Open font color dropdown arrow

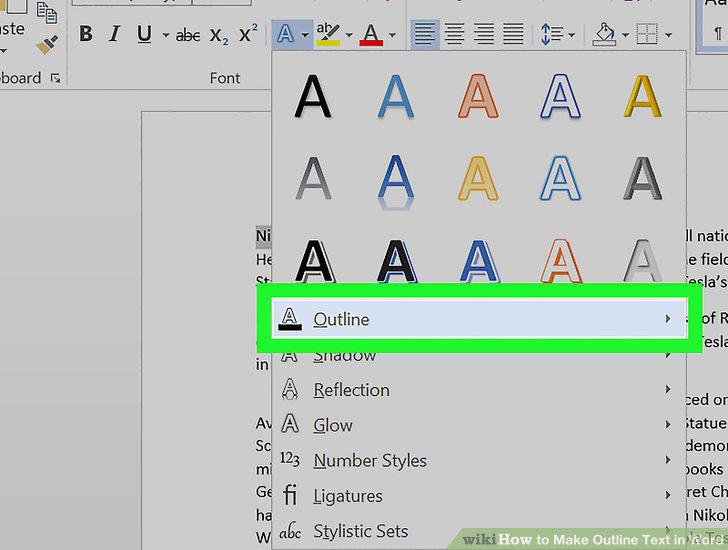(392, 35)
